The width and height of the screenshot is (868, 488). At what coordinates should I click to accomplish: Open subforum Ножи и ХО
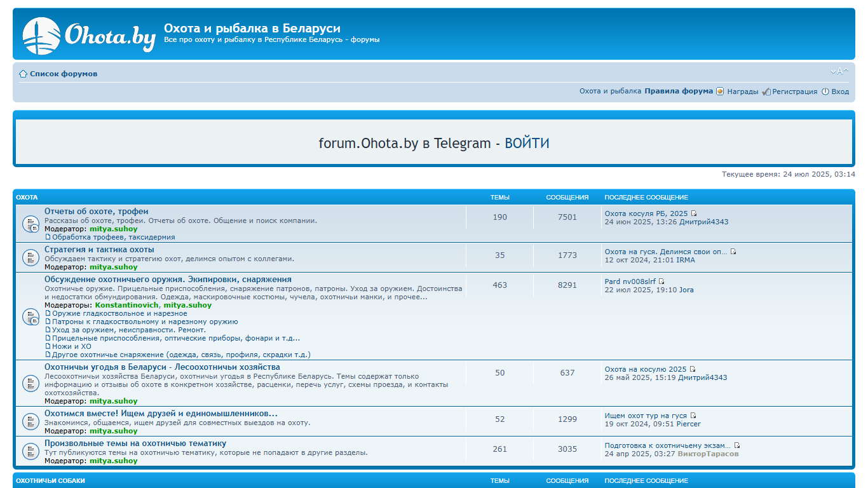pos(72,346)
